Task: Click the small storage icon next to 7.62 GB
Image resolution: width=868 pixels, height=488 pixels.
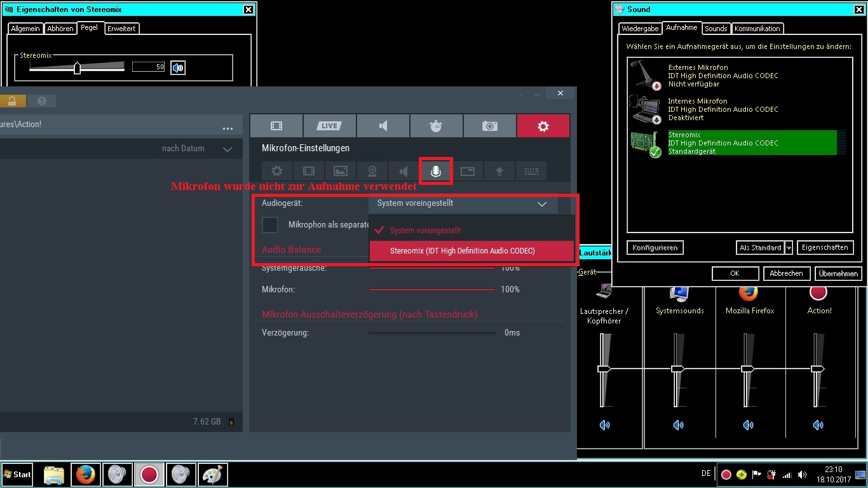Action: click(x=231, y=422)
